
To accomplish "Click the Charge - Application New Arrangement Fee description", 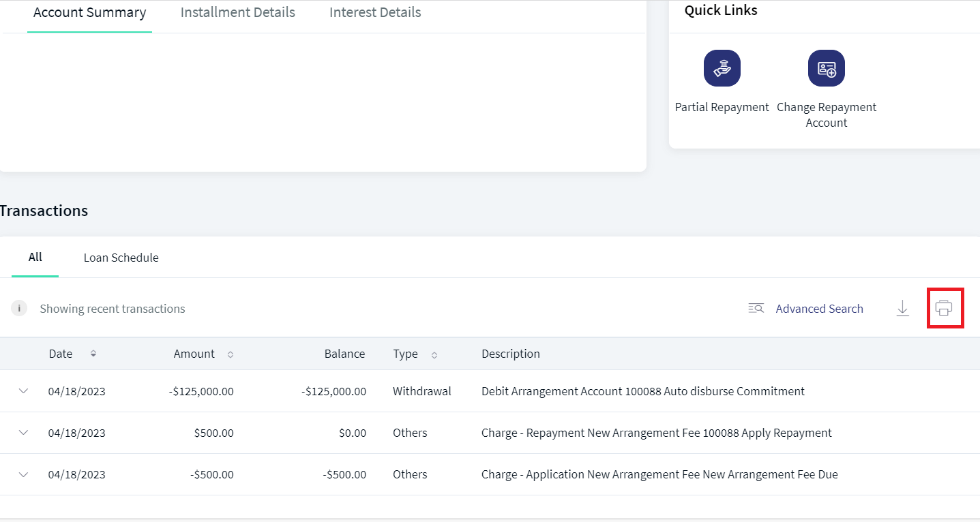I will point(659,474).
